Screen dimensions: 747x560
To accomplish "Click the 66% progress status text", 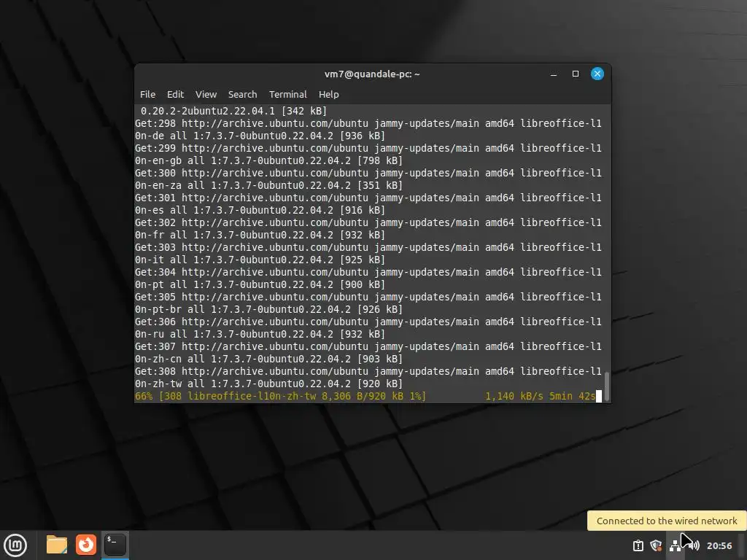I will pyautogui.click(x=280, y=396).
